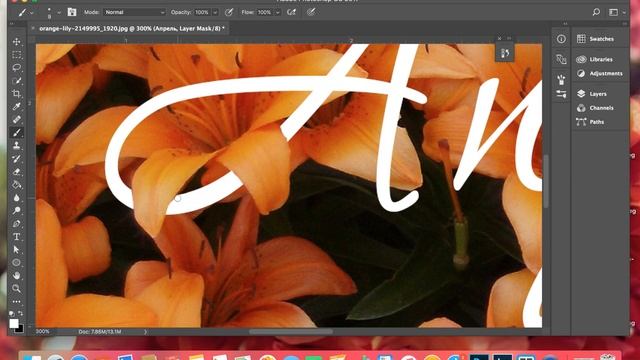The width and height of the screenshot is (640, 360).
Task: Open the Adjustments panel
Action: click(600, 73)
